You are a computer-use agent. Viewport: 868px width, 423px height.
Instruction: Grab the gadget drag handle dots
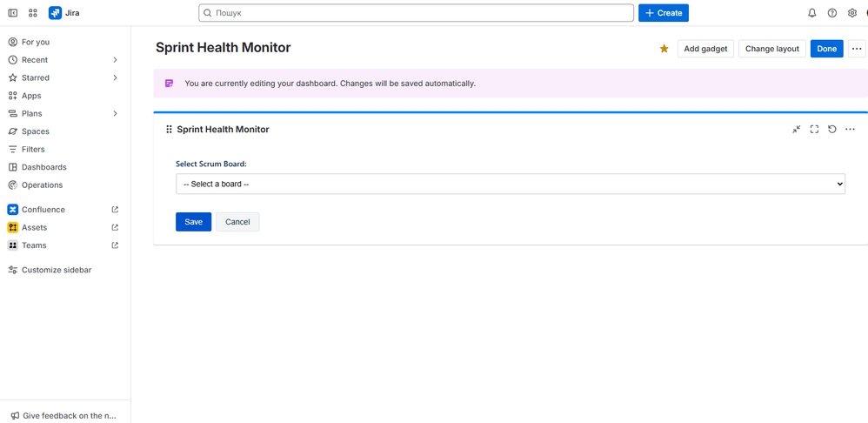[x=169, y=130]
